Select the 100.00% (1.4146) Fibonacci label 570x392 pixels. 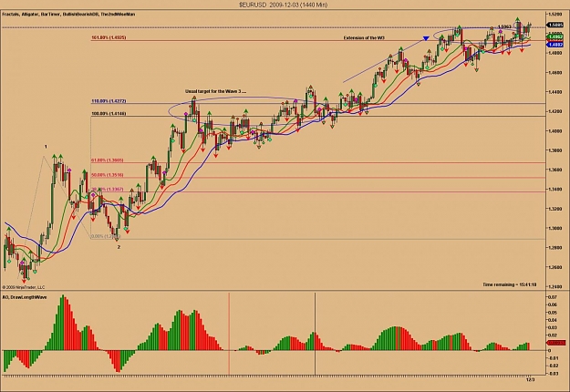pyautogui.click(x=109, y=114)
